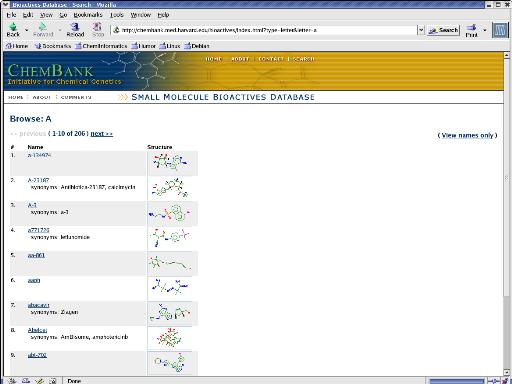Open the Linux bookmarks folder
The image size is (512, 384).
pos(170,46)
